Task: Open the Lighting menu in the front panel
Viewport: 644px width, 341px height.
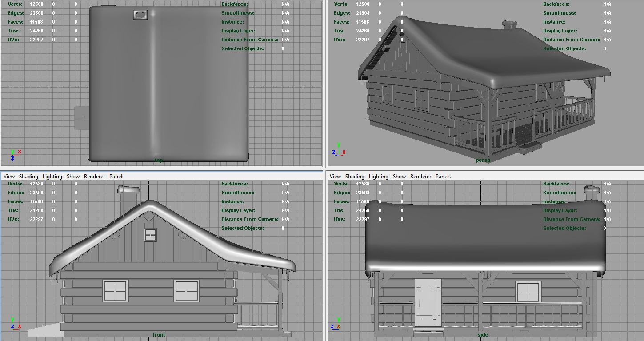Action: pyautogui.click(x=52, y=177)
